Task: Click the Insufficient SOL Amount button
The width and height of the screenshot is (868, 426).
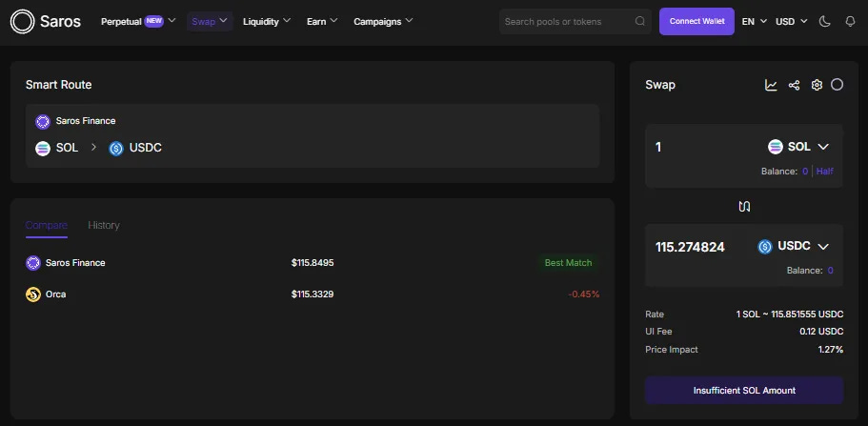Action: (744, 391)
